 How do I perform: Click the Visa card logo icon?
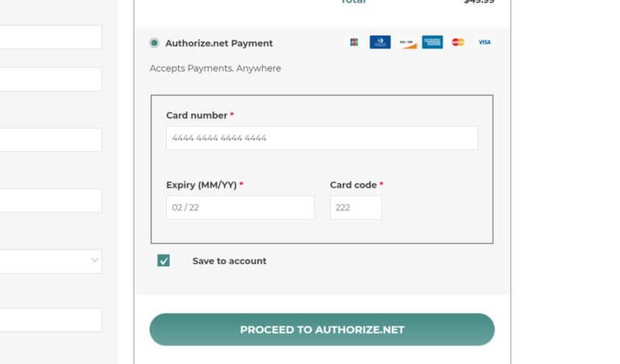(485, 42)
